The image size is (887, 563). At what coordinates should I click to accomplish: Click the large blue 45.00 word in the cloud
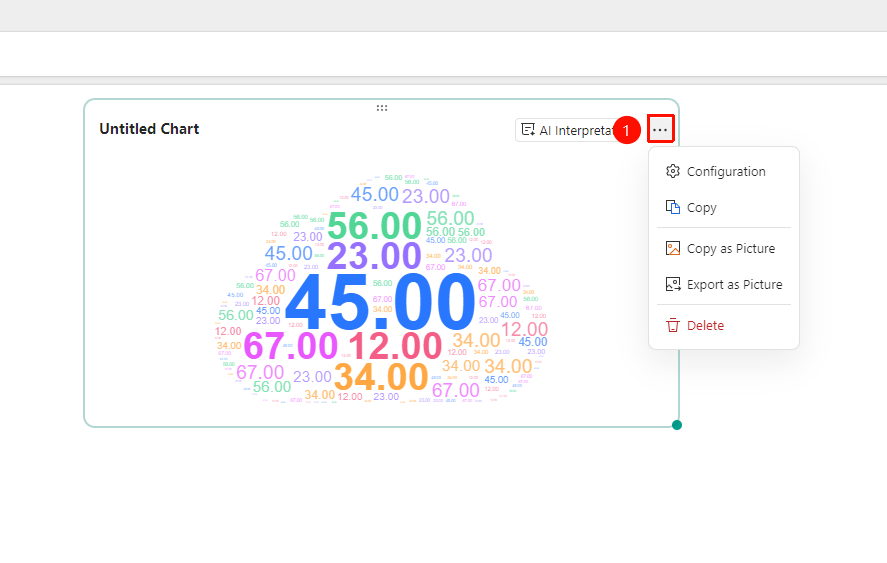(x=380, y=303)
